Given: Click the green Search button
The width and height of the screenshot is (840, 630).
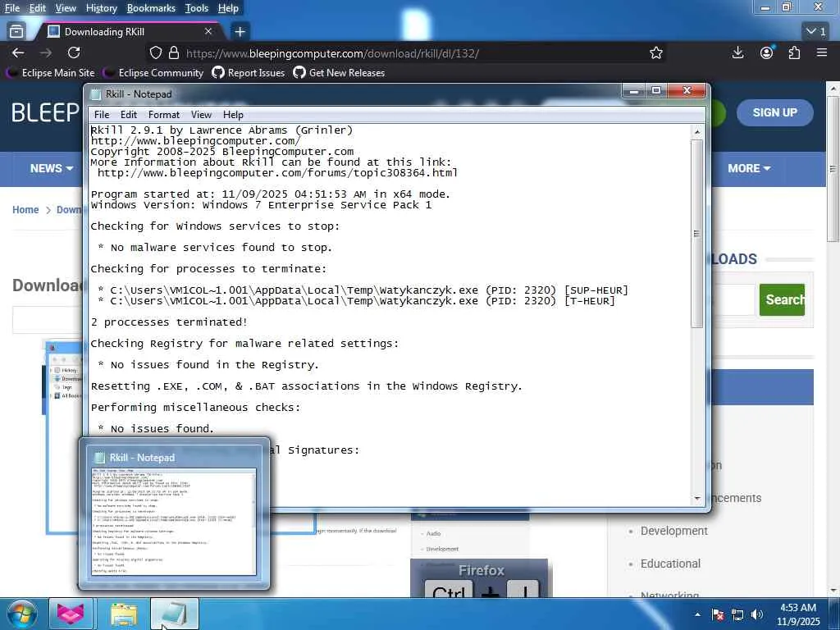Looking at the screenshot, I should click(x=782, y=299).
